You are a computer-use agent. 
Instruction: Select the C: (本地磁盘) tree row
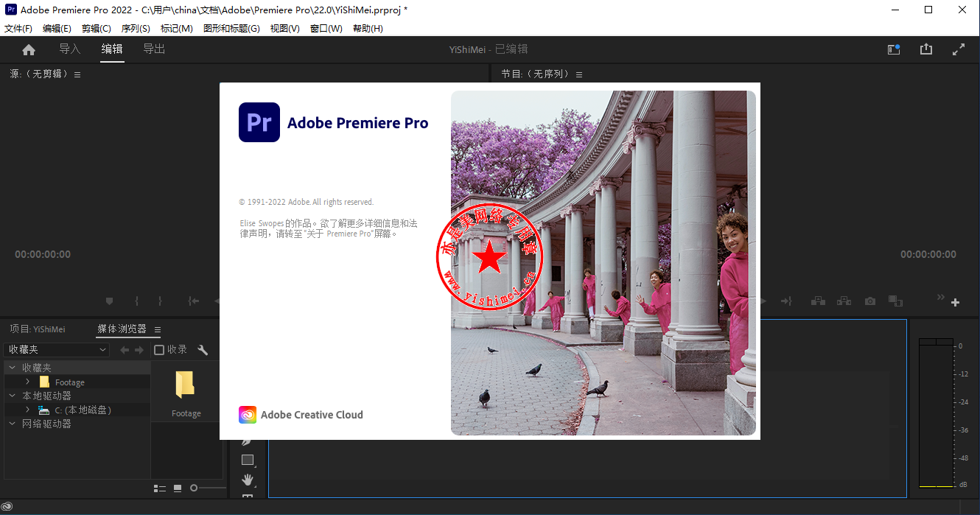[77, 410]
